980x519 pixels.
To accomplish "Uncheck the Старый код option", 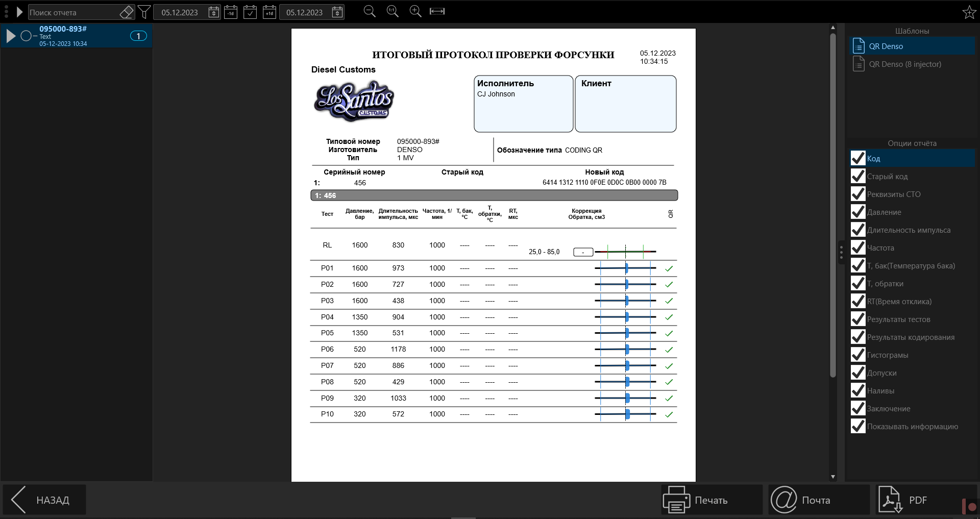I will click(858, 176).
